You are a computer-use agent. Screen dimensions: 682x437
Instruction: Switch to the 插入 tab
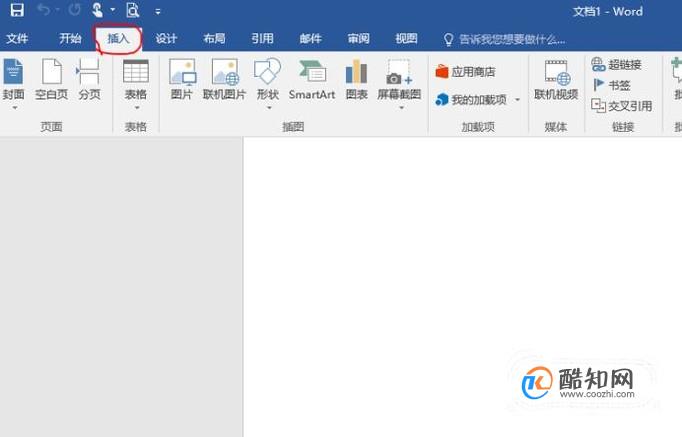pos(118,39)
